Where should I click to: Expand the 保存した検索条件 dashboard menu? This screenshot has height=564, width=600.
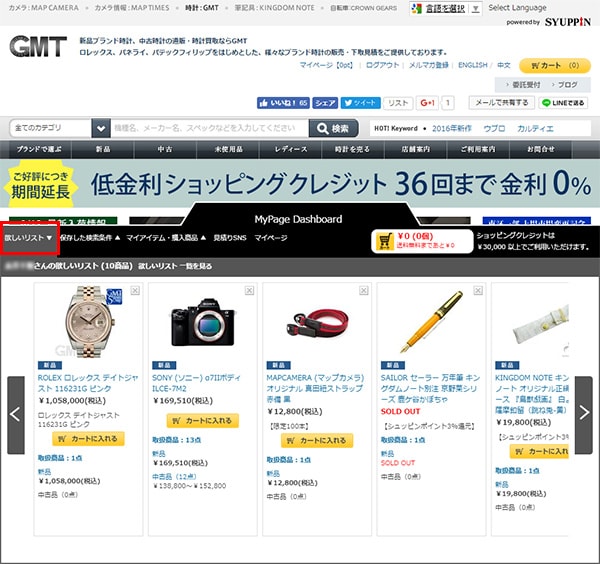[x=90, y=238]
